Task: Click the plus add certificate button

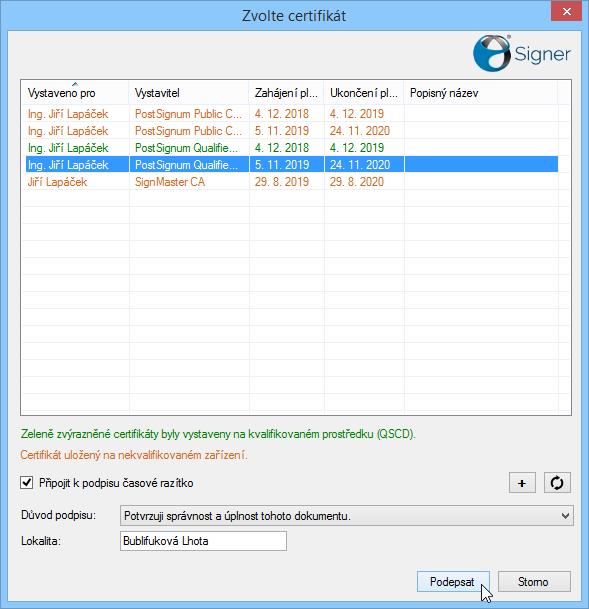Action: (x=522, y=483)
